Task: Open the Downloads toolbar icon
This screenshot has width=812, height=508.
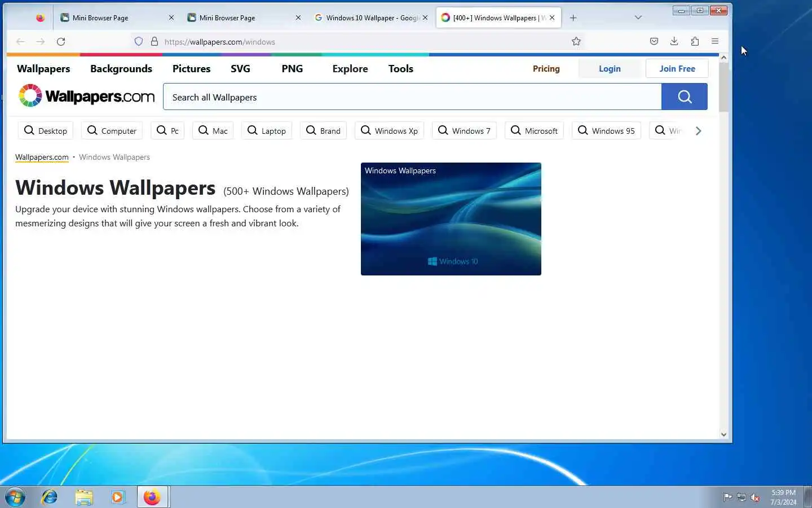Action: coord(674,41)
